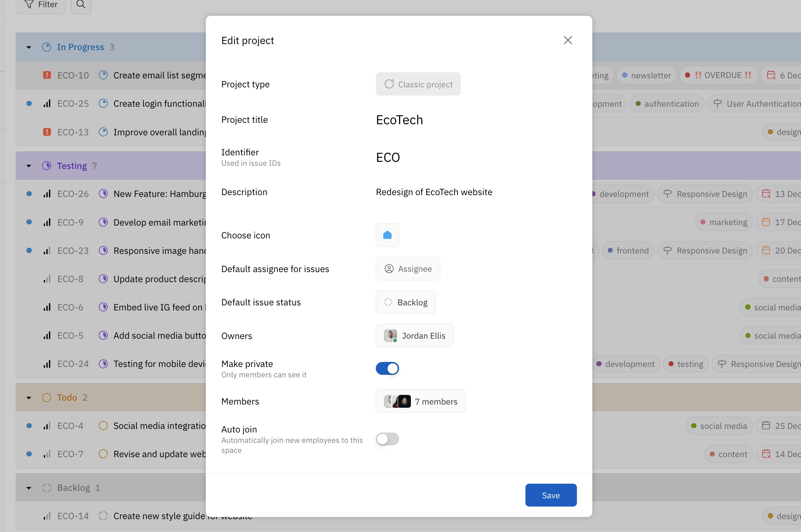This screenshot has height=532, width=801.
Task: Open the Assignee picker for default issues
Action: pyautogui.click(x=408, y=269)
